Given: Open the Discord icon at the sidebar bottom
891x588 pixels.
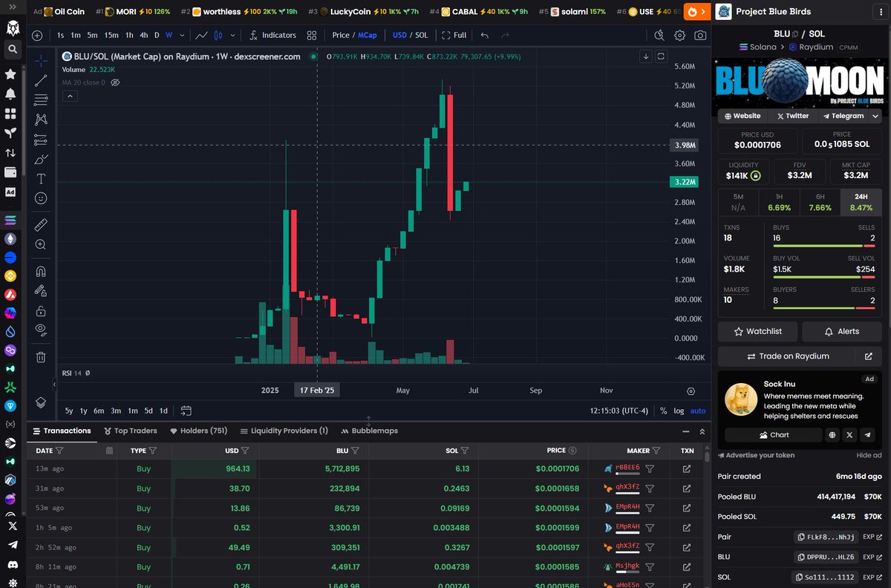Looking at the screenshot, I should (x=11, y=564).
